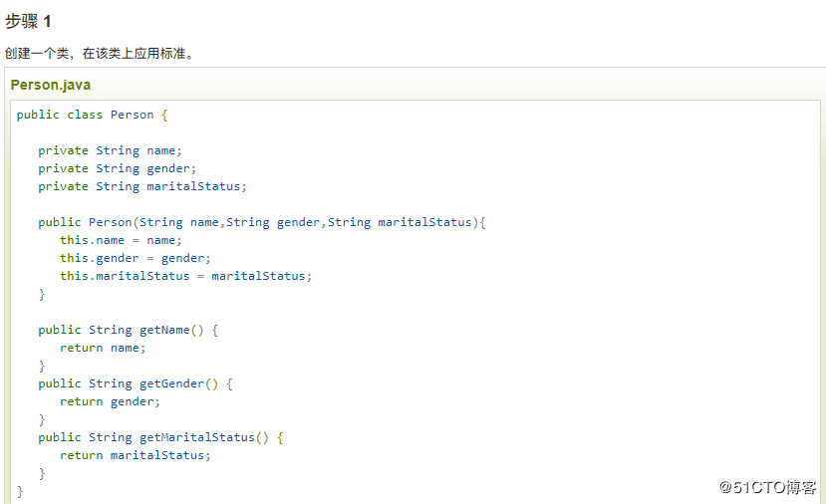This screenshot has width=826, height=504.
Task: Click the "private String gender;" declaration
Action: coord(117,168)
